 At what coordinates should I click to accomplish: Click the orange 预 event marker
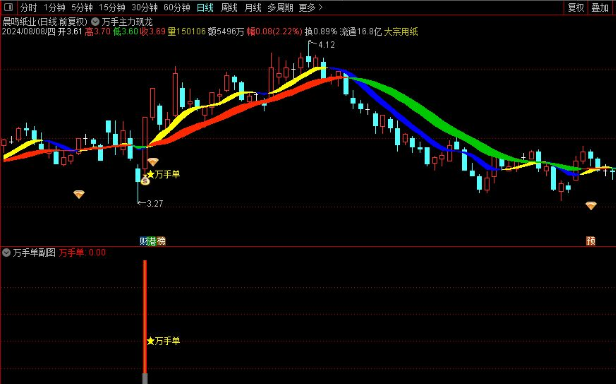[590, 241]
